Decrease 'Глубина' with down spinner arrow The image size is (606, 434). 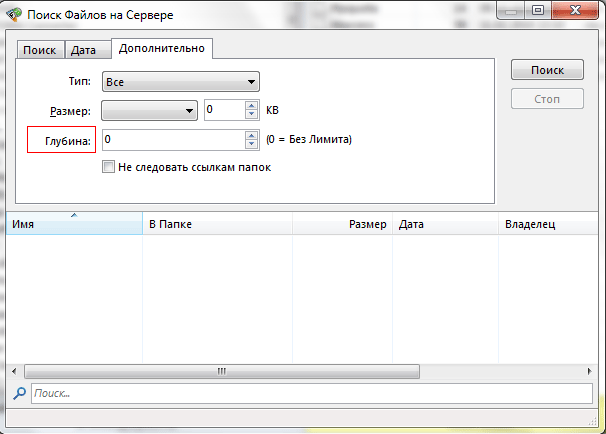coord(251,146)
